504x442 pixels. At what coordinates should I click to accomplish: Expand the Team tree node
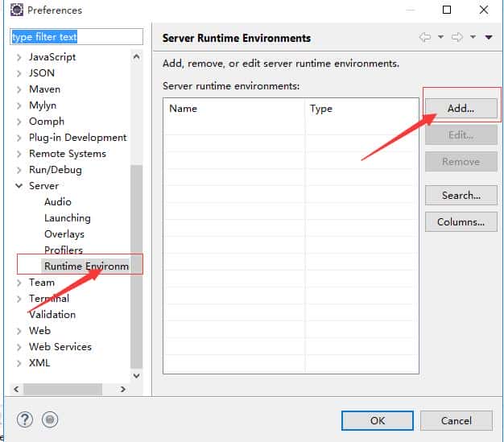(19, 283)
